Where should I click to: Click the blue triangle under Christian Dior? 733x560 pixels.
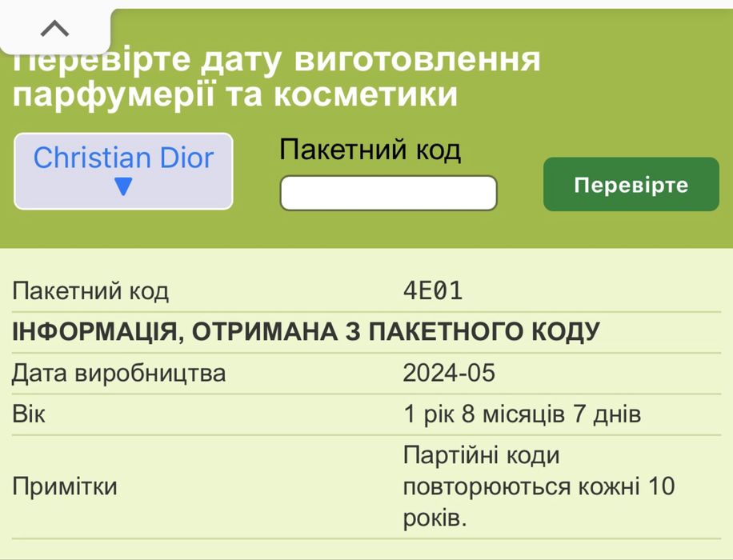click(123, 187)
